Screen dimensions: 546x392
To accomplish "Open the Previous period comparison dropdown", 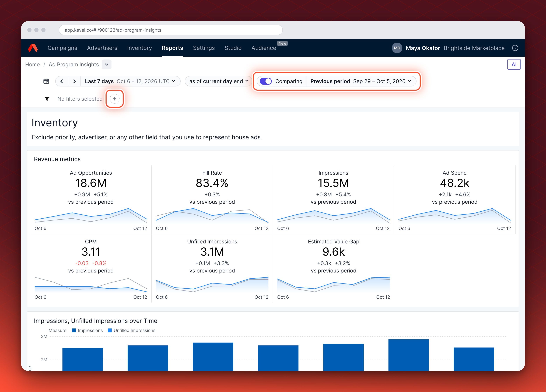I will pyautogui.click(x=361, y=81).
